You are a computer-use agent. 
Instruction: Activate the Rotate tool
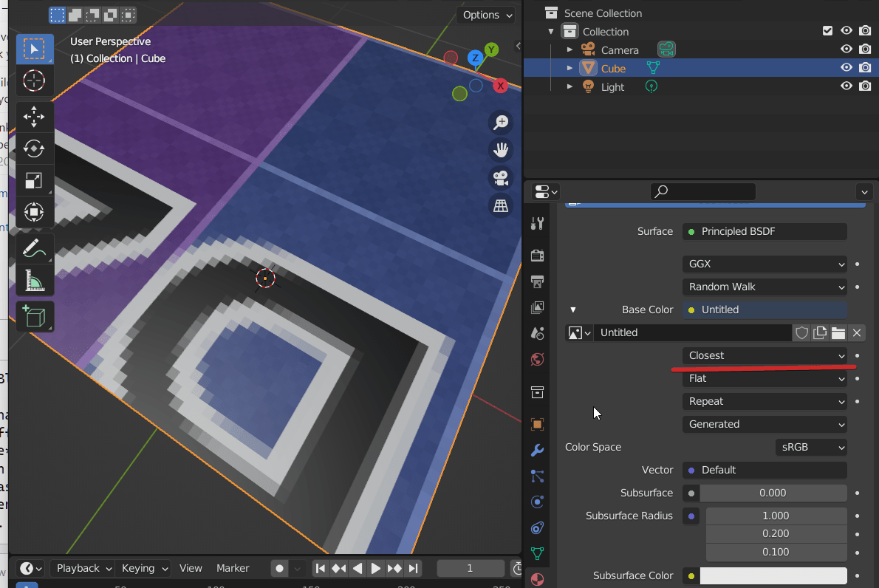34,148
